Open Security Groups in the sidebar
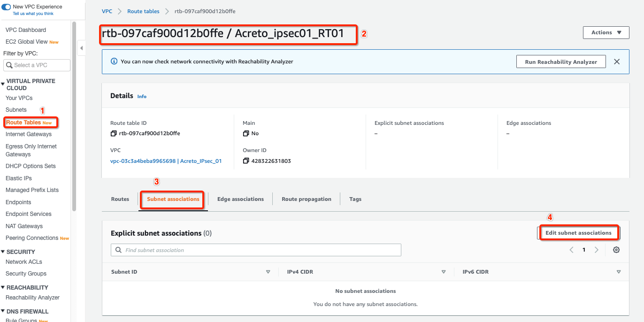The image size is (644, 322). pos(26,274)
